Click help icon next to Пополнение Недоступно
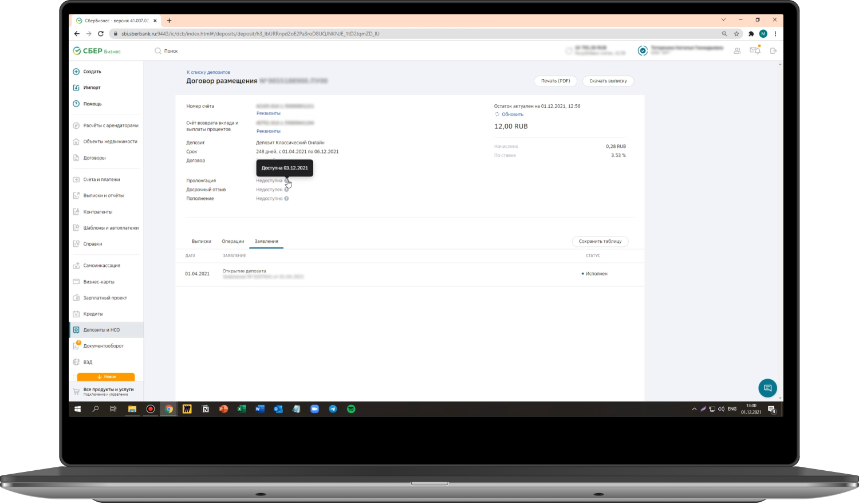 pyautogui.click(x=286, y=199)
